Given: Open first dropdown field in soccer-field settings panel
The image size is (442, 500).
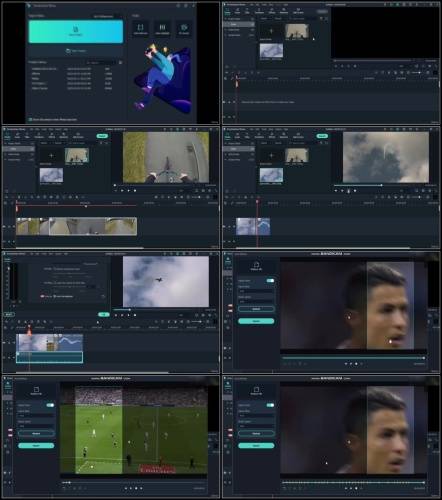Looking at the screenshot, I should point(36,416).
